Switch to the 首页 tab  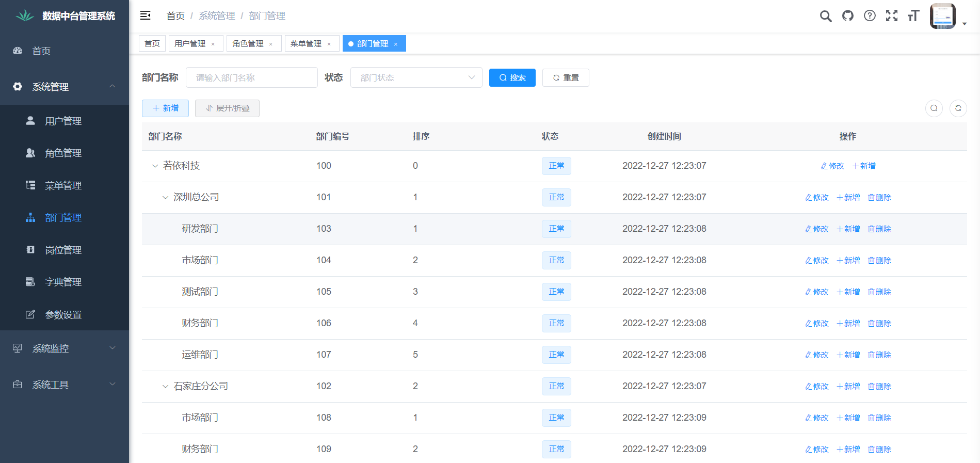click(152, 43)
